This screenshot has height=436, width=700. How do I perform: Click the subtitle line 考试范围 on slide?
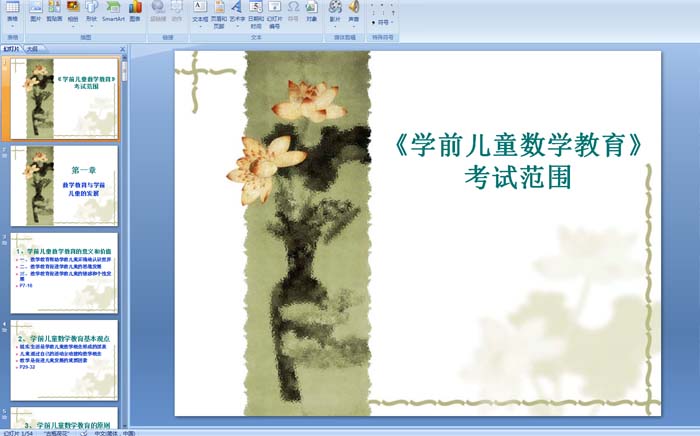pyautogui.click(x=518, y=177)
